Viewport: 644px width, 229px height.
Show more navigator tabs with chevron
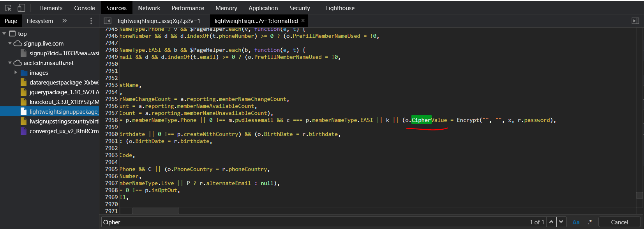(65, 21)
